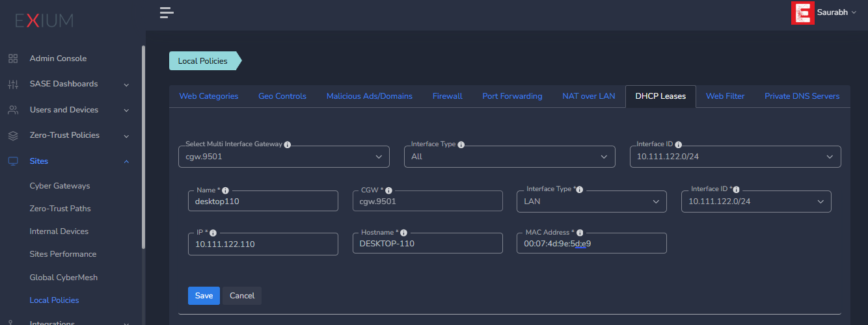This screenshot has height=325, width=868.
Task: Click the IP address input field
Action: [263, 244]
